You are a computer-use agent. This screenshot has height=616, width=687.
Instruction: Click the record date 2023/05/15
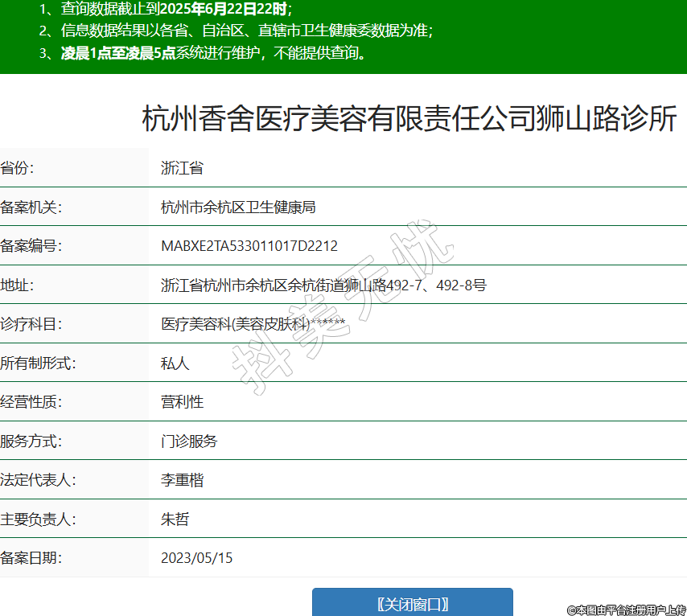196,558
